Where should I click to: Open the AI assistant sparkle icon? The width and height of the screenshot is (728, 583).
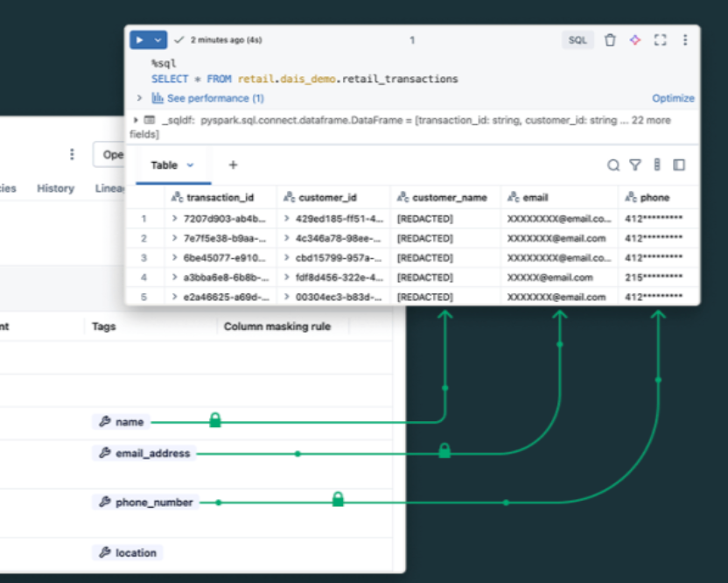click(x=635, y=40)
